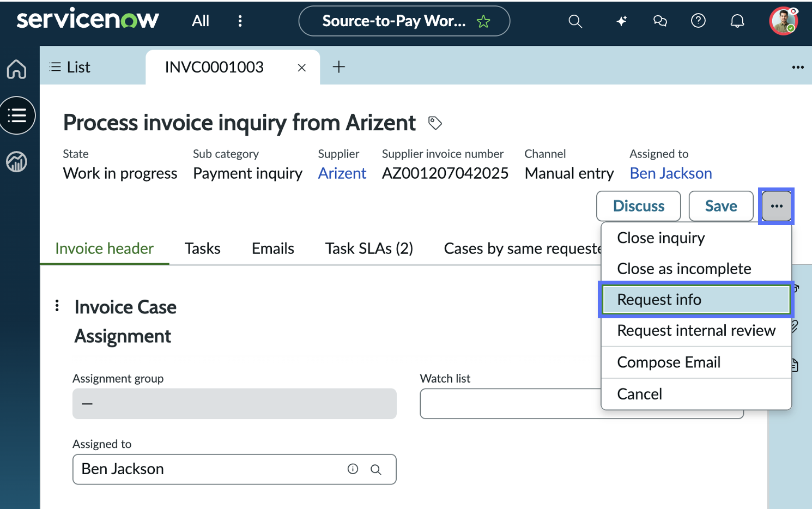812x509 pixels.
Task: Open the notifications bell
Action: pos(737,21)
